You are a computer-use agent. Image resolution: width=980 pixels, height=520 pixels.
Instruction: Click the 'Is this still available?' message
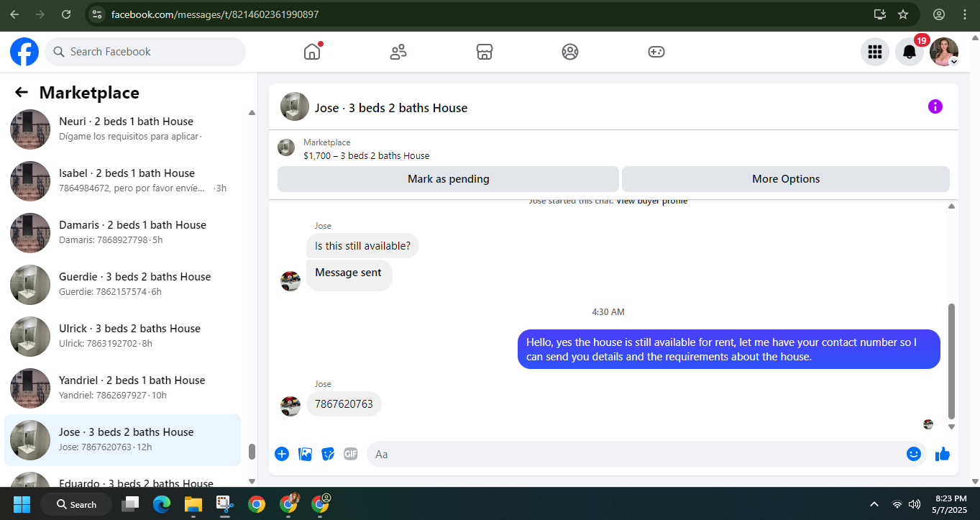point(362,246)
